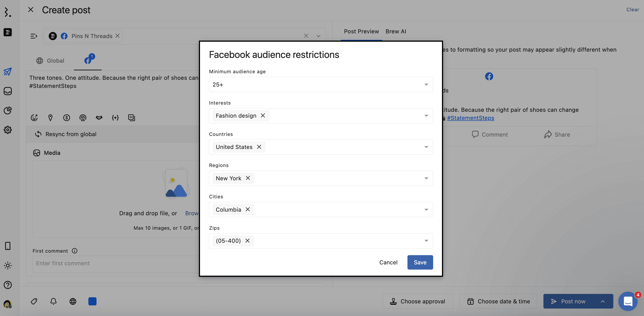Remove the Fashion design interest tag
Image resolution: width=644 pixels, height=316 pixels.
tap(263, 115)
